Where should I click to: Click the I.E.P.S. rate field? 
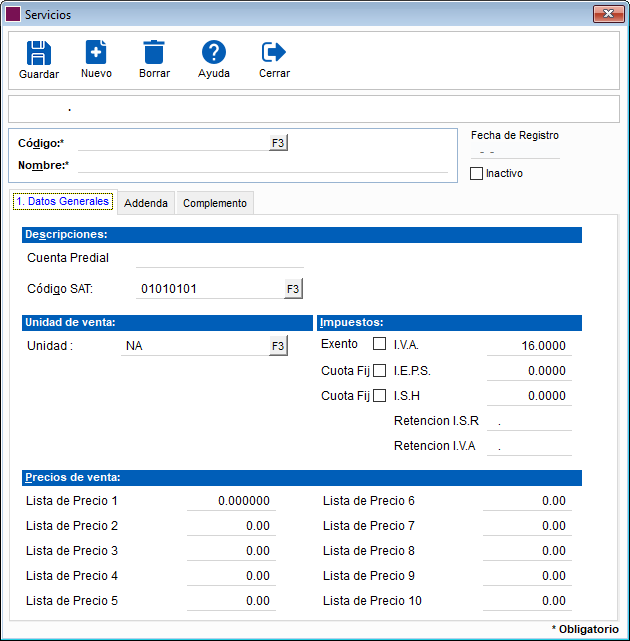click(x=529, y=371)
